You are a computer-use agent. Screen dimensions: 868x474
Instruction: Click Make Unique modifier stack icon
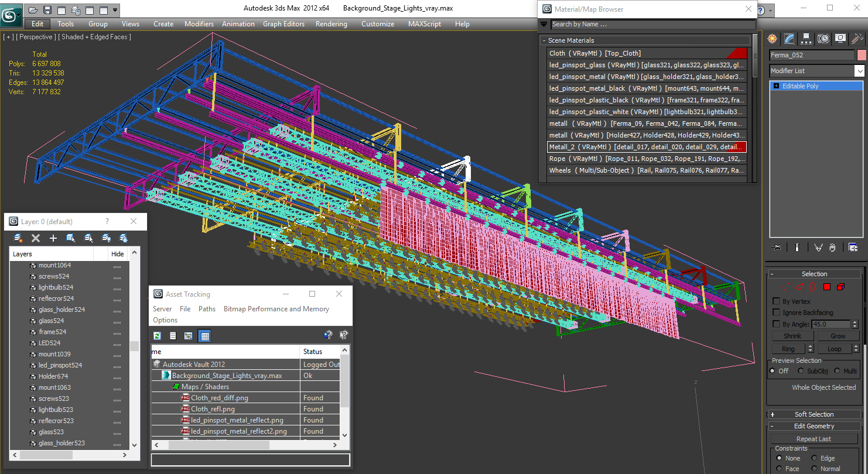pos(818,248)
